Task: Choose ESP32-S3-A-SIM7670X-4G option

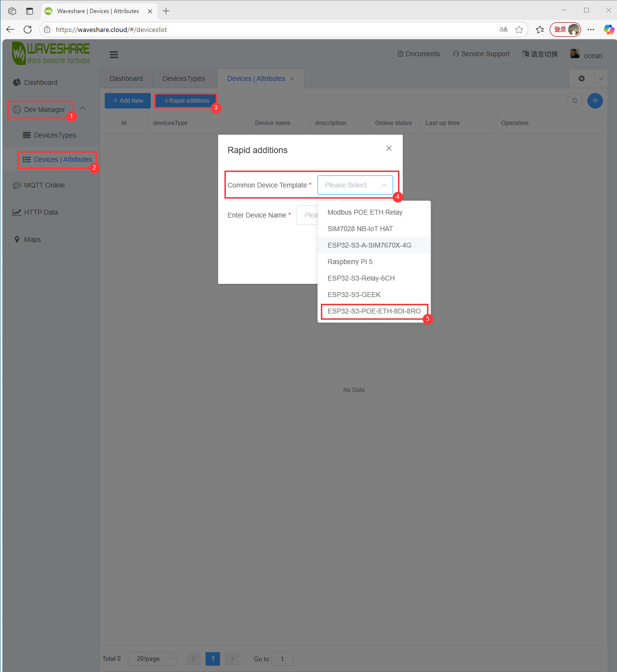Action: coord(374,245)
